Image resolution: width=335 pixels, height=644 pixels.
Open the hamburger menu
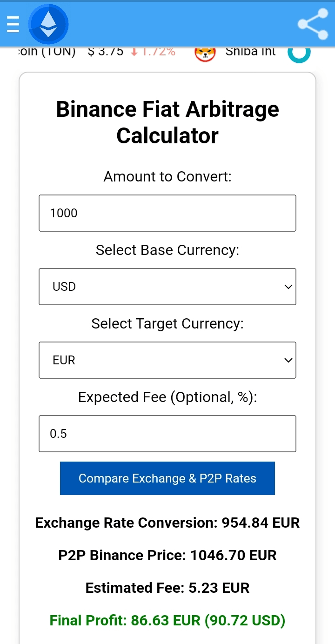(13, 24)
